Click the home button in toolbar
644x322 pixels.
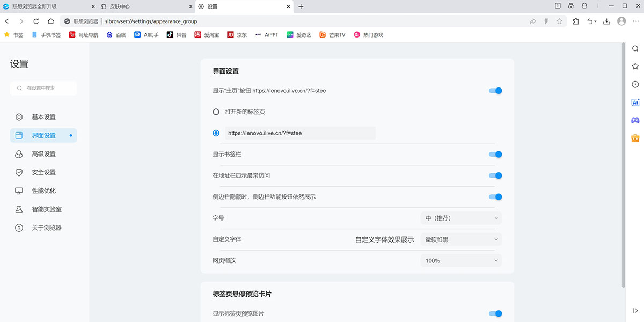[50, 21]
